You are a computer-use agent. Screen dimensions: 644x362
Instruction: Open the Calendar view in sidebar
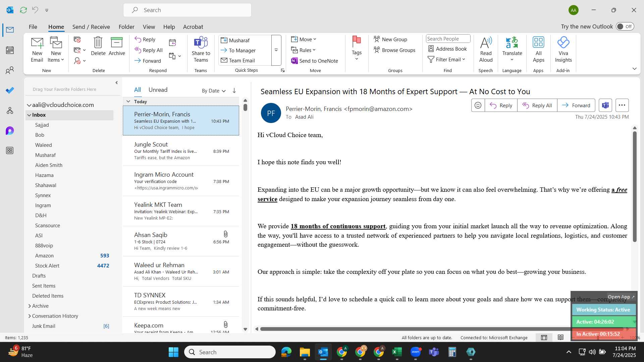[10, 50]
